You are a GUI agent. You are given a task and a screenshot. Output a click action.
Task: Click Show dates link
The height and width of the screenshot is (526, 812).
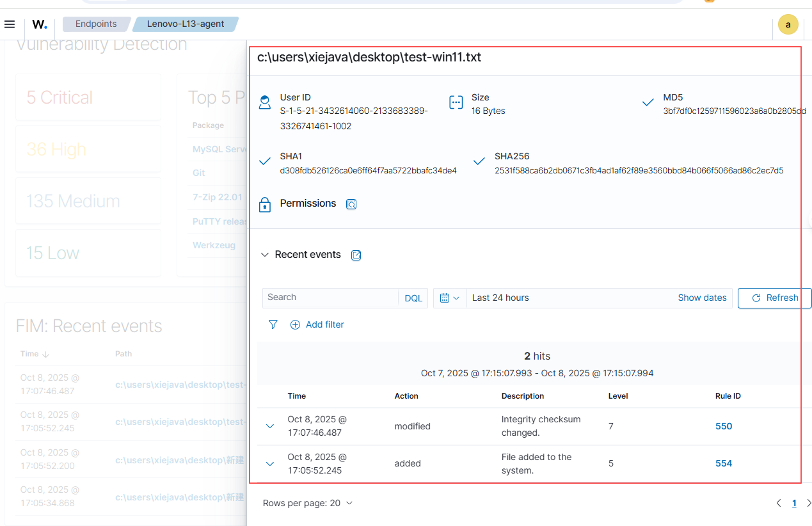[702, 298]
